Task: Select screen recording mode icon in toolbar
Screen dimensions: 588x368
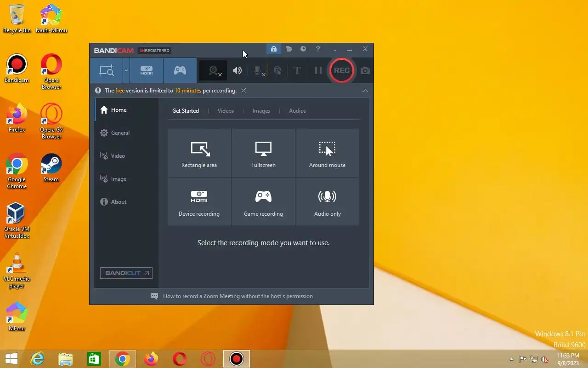Action: point(106,70)
